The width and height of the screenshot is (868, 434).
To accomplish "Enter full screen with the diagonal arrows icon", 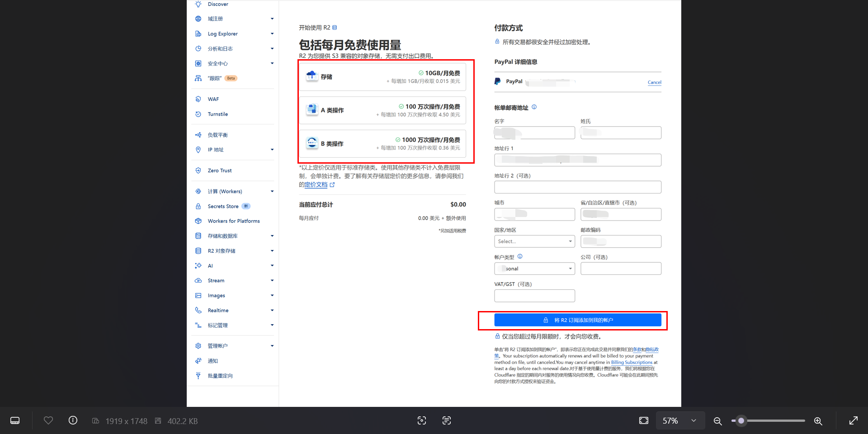I will (854, 421).
